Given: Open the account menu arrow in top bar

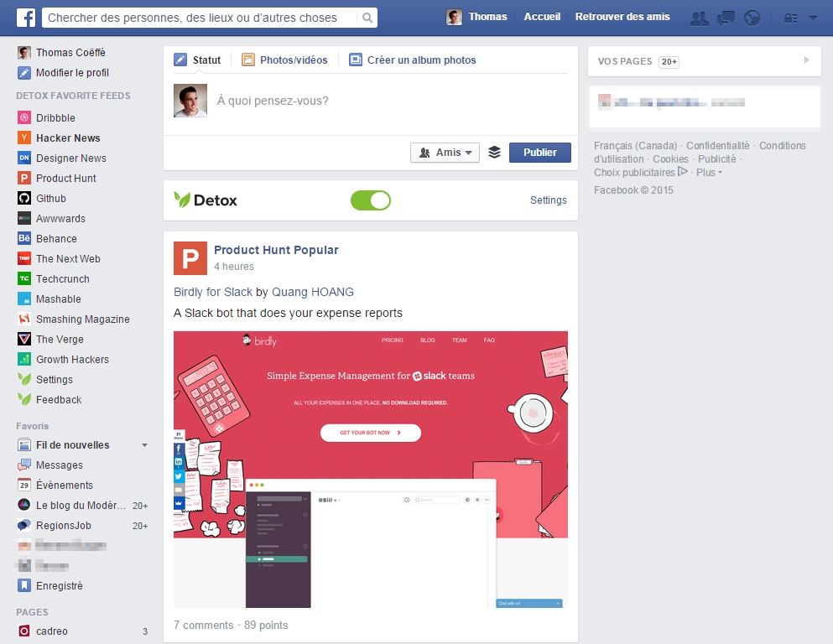Looking at the screenshot, I should pyautogui.click(x=813, y=18).
